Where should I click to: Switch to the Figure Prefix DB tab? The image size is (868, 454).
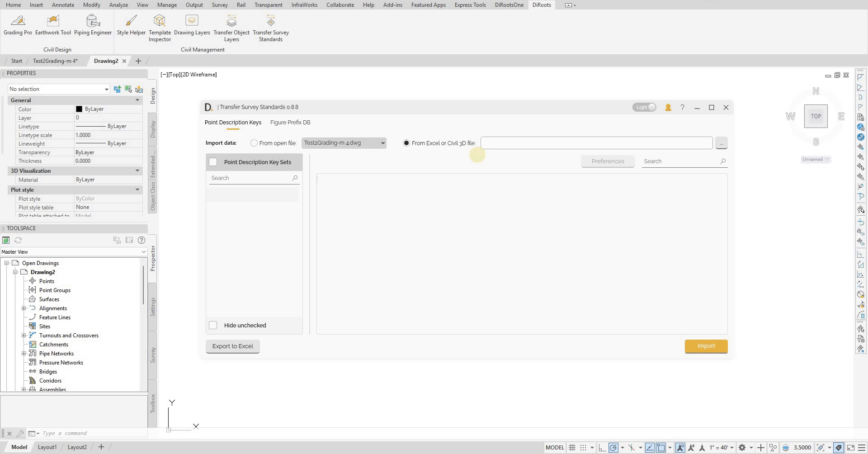290,122
